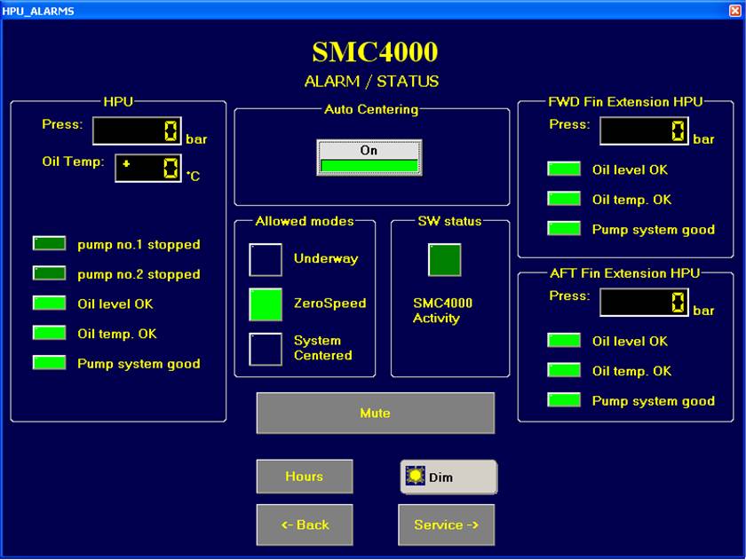Click the HPU Oil Temp readout display
746x560 pixels.
(148, 168)
